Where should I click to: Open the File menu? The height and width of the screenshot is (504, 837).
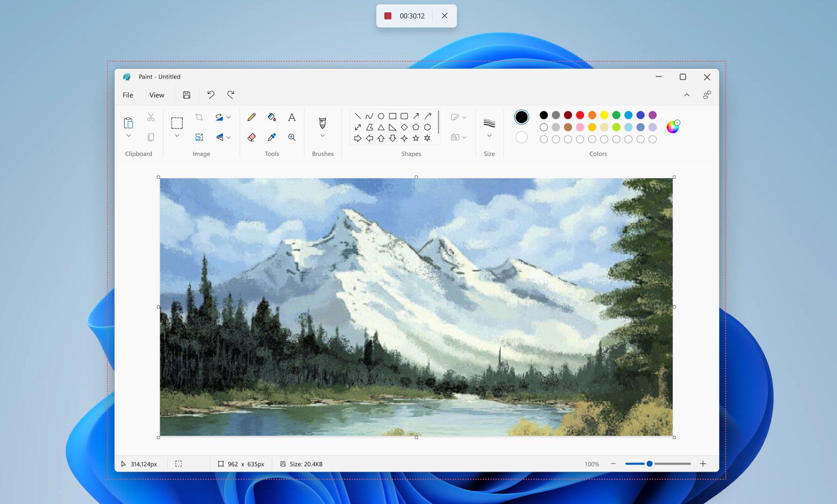point(127,95)
